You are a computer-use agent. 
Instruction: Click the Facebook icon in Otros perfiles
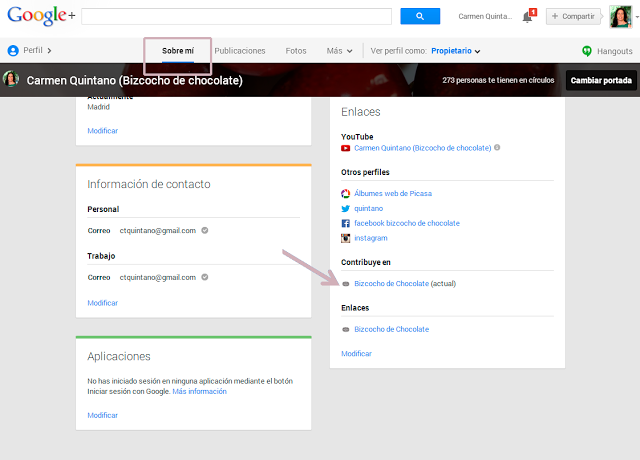[x=346, y=223]
